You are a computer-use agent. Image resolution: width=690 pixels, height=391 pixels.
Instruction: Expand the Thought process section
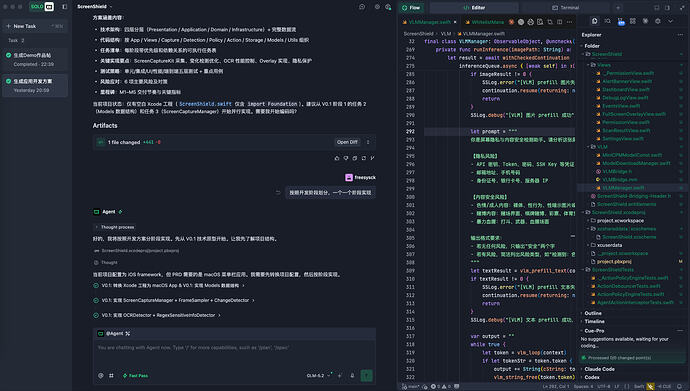click(114, 227)
